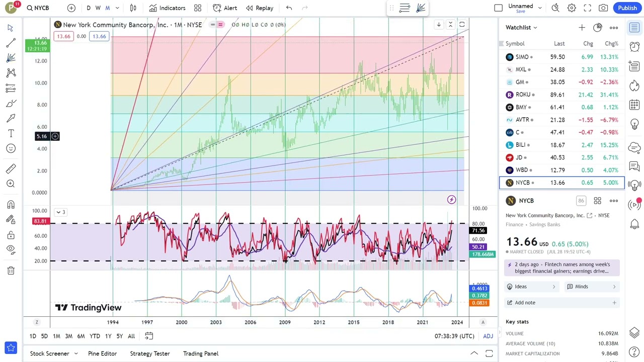Toggle the indicator legend collapse pill

click(216, 25)
